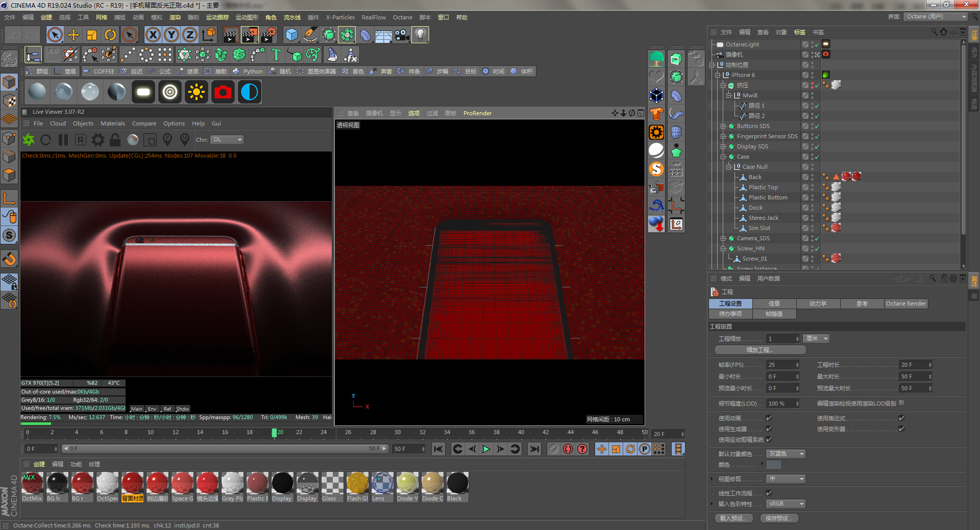Screen dimensions: 980x530
Task: Toggle the use deformers checkbox (使用变形器)
Action: (x=902, y=429)
